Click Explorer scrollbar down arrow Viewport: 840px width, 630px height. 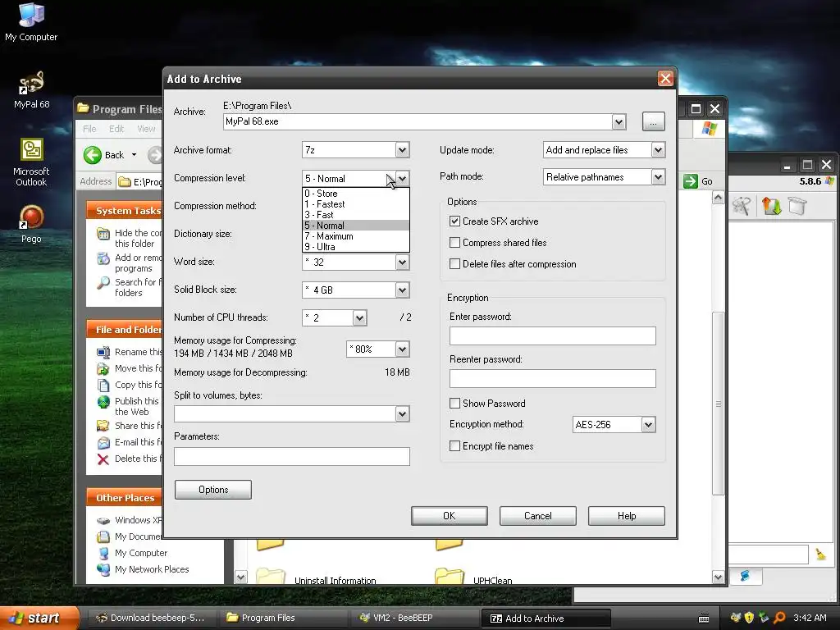tap(718, 577)
